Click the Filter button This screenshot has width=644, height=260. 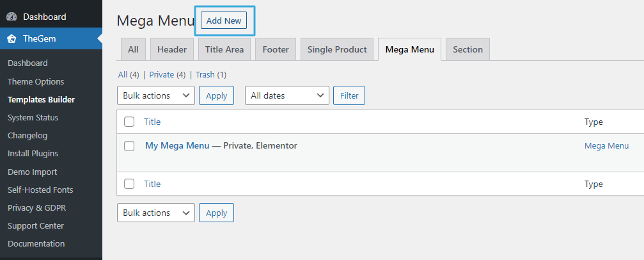pyautogui.click(x=349, y=95)
